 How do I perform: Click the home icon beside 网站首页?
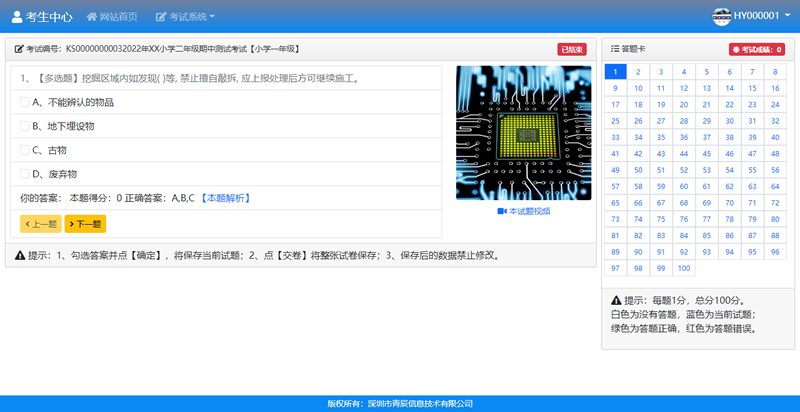92,17
